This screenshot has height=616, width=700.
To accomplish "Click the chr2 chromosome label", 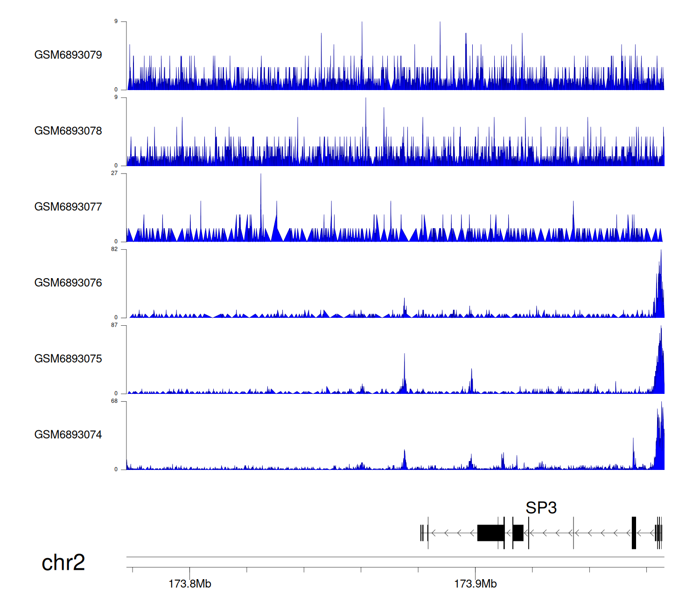I will coord(63,563).
